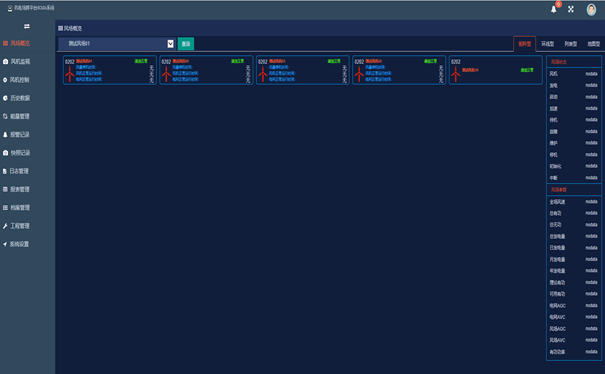Toggle fullscreen with the expand icon
This screenshot has height=374, width=605.
[x=571, y=9]
